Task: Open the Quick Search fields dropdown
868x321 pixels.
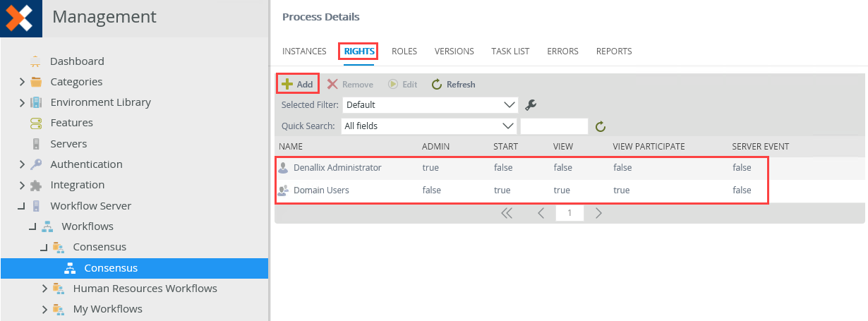Action: [x=429, y=126]
